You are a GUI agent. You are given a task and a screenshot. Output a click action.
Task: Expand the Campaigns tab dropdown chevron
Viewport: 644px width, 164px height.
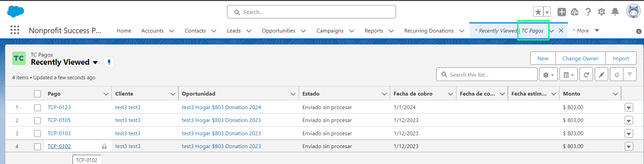tap(352, 31)
